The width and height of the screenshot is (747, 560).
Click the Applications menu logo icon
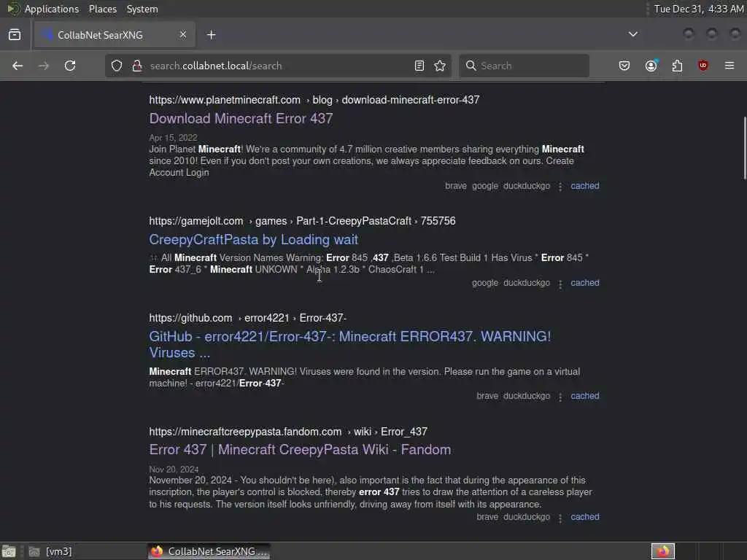coord(12,9)
